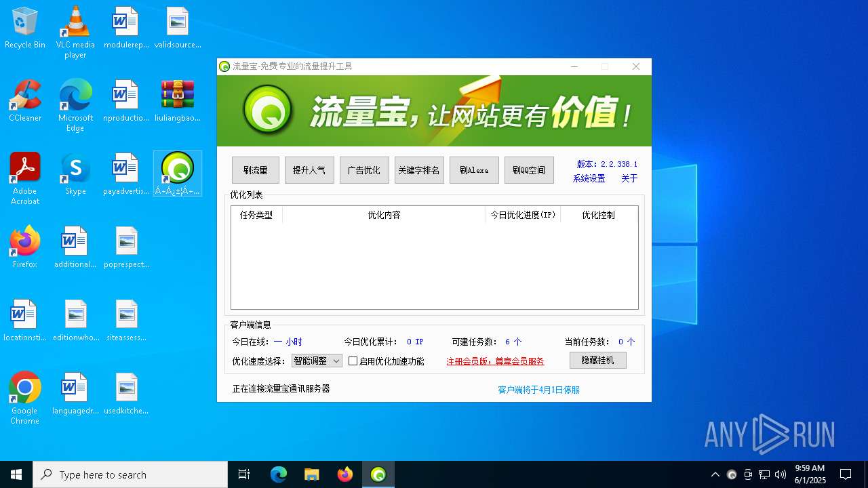
Task: Select the poprespect image file icon
Action: pyautogui.click(x=126, y=247)
